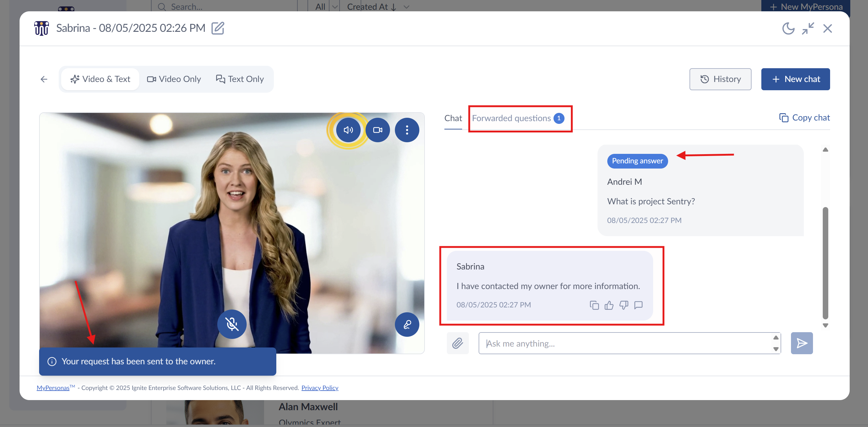
Task: Edit the chat title with pencil icon
Action: 218,28
